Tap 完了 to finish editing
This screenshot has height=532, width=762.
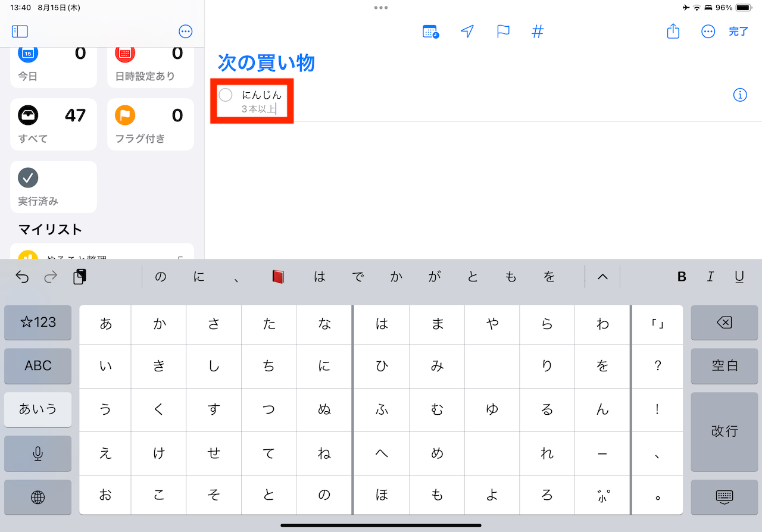(x=738, y=32)
